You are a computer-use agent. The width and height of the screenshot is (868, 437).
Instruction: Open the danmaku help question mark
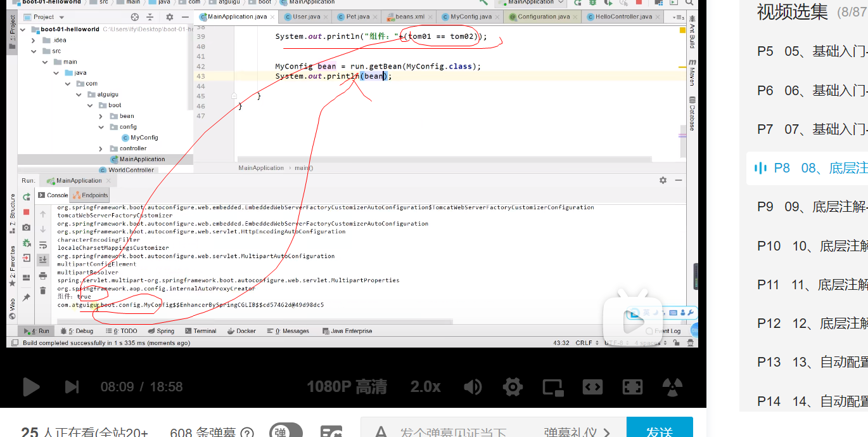click(x=247, y=433)
